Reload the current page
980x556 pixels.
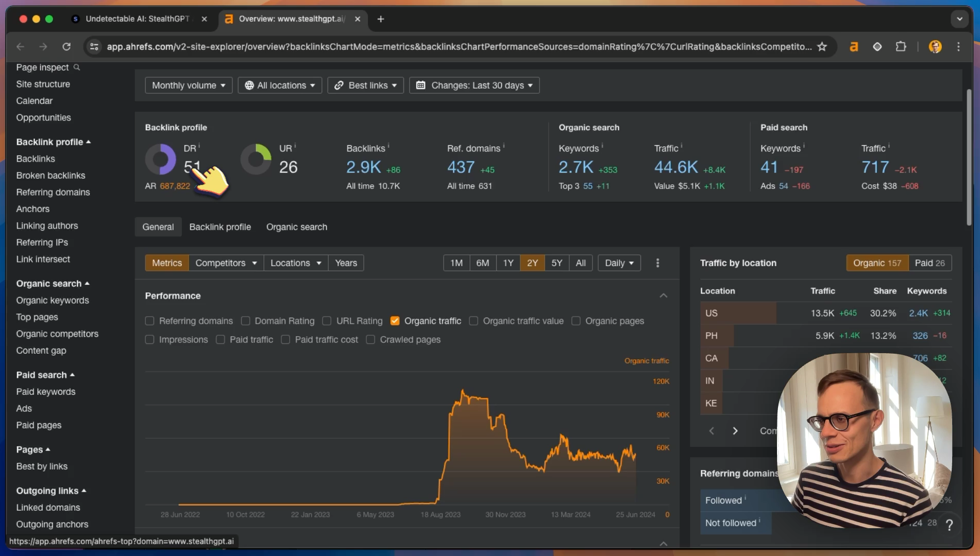click(x=66, y=47)
